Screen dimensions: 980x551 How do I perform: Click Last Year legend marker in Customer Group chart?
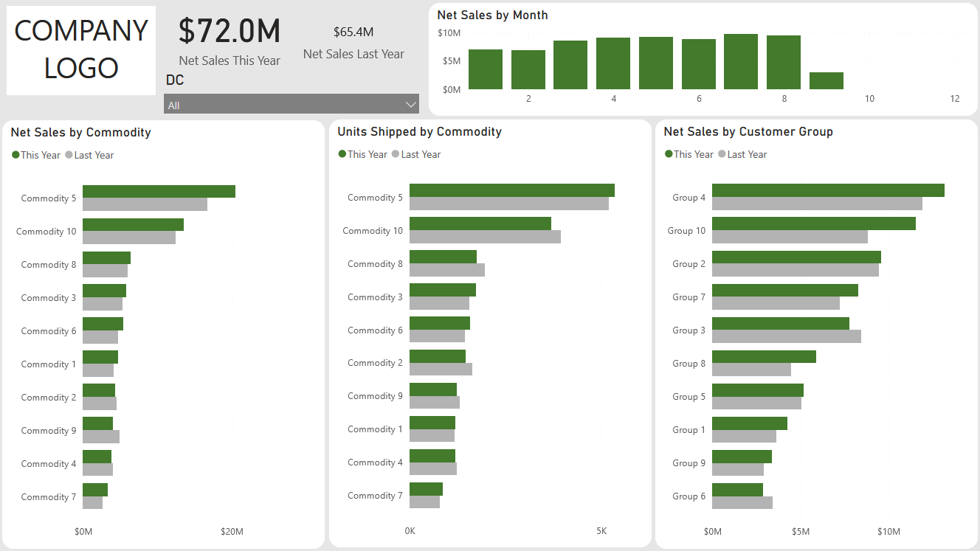[722, 154]
